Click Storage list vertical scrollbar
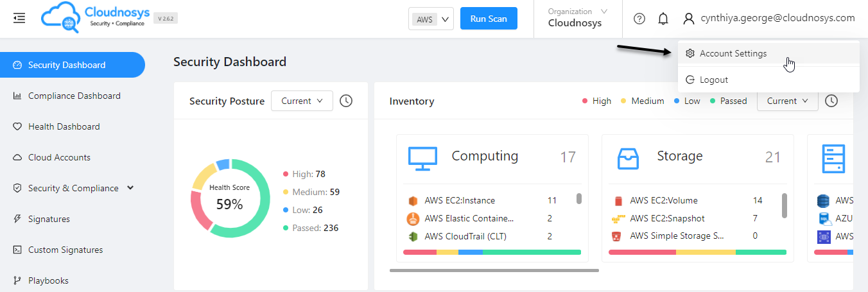868x292 pixels. (x=784, y=205)
